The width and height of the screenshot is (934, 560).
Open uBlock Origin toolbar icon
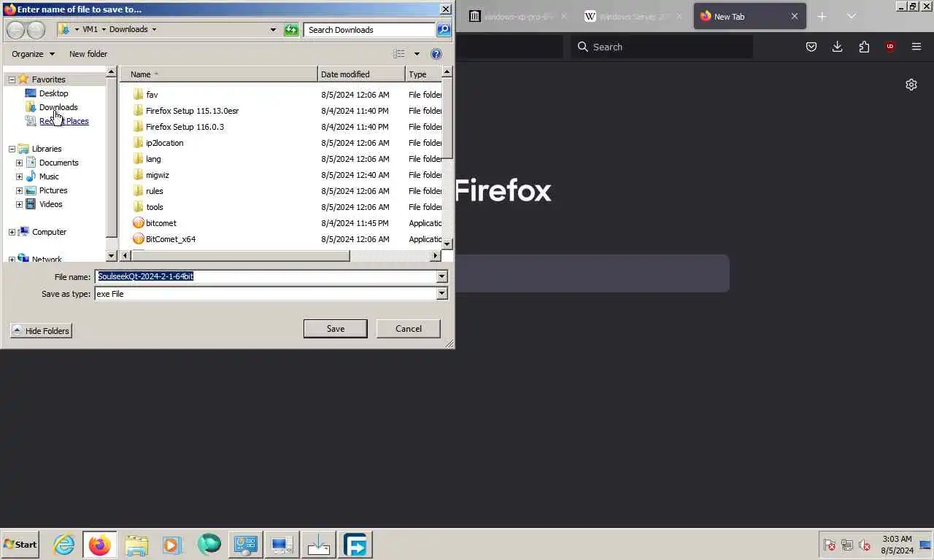pyautogui.click(x=890, y=47)
